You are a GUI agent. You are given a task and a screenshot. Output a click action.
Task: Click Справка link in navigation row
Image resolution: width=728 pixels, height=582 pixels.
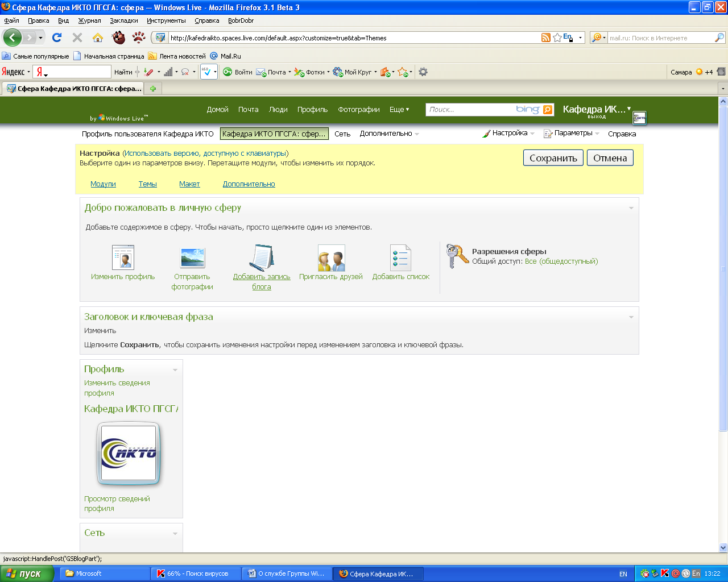[x=622, y=134]
